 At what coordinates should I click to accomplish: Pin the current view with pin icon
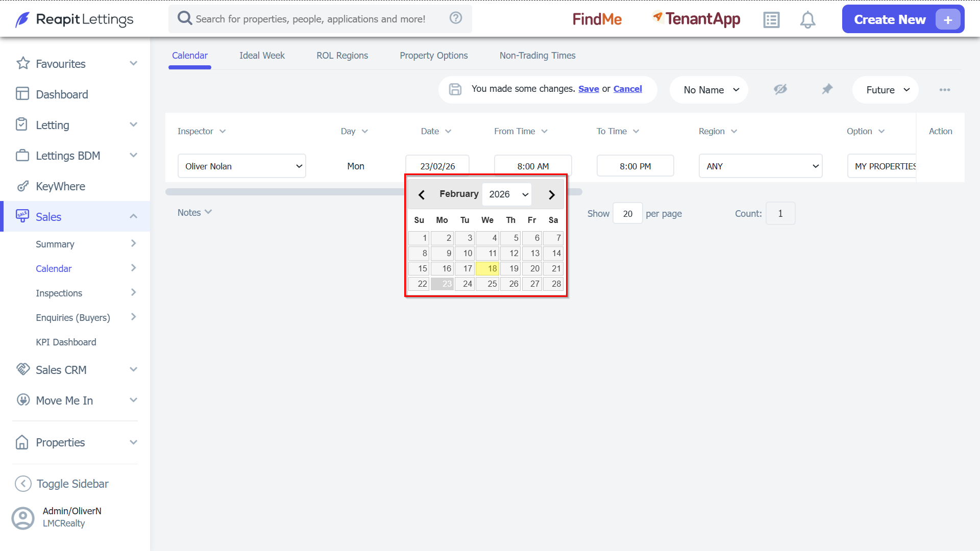[x=827, y=89]
